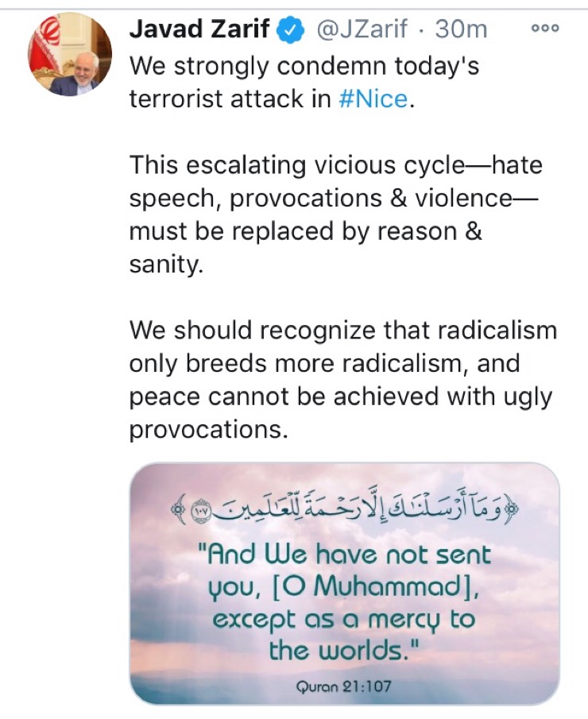This screenshot has width=588, height=719.
Task: Click the "We should recognize that radicalism" line
Action: pos(342,330)
